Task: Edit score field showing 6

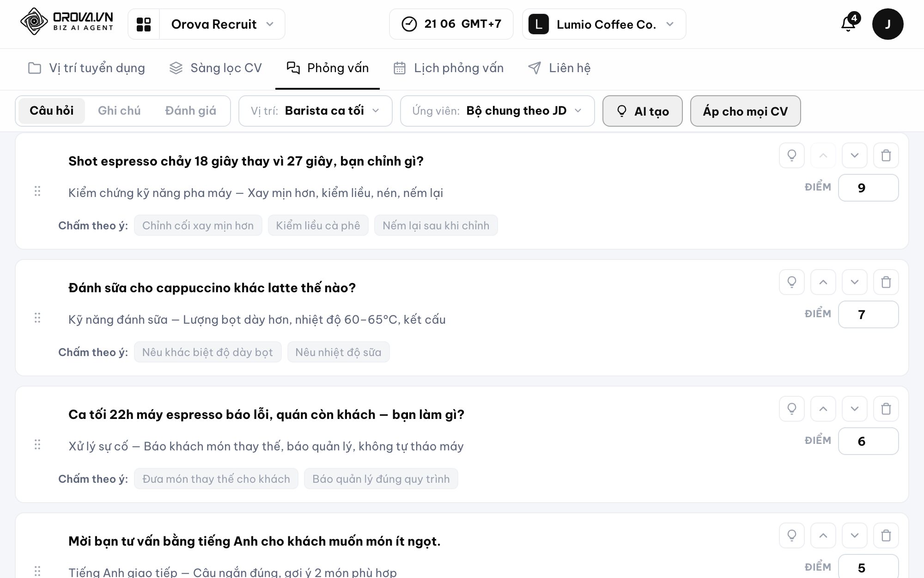Action: [869, 441]
